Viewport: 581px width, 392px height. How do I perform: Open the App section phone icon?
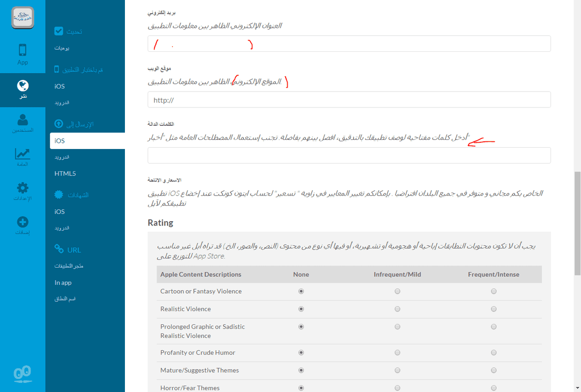pyautogui.click(x=22, y=50)
